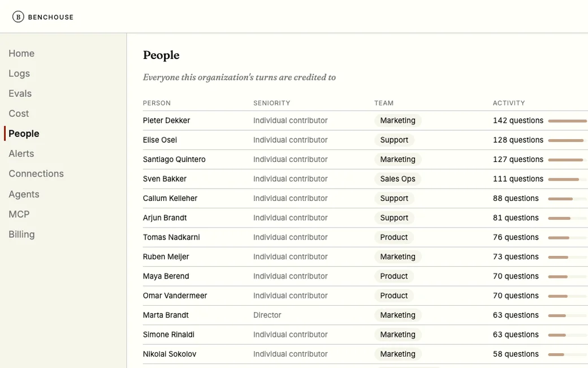Navigate to Billing

pyautogui.click(x=21, y=234)
